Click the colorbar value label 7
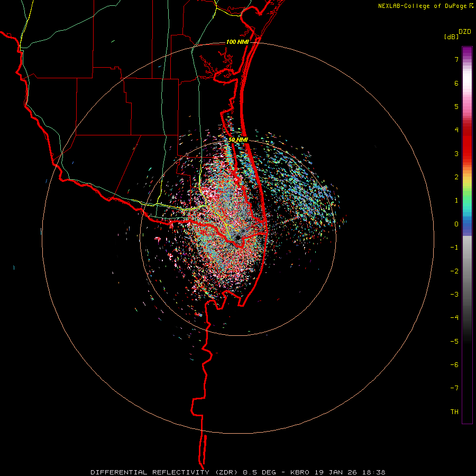The height and width of the screenshot is (476, 476). (x=456, y=59)
